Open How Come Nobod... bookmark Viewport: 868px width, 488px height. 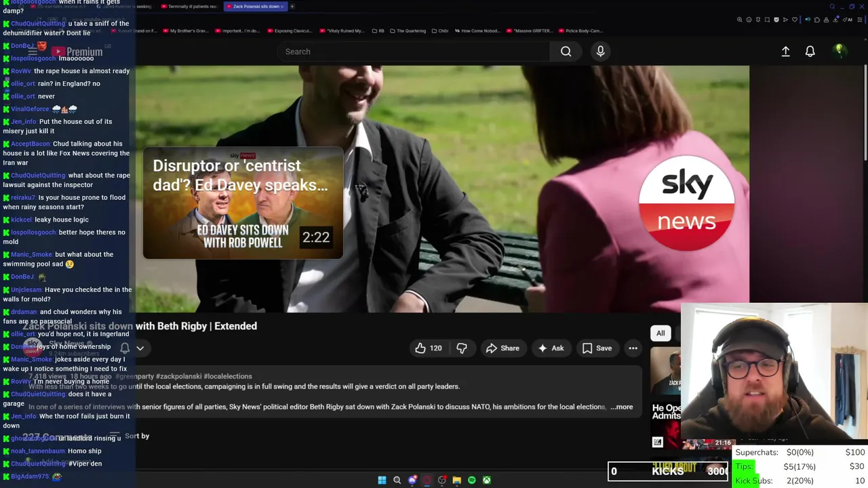pyautogui.click(x=479, y=30)
